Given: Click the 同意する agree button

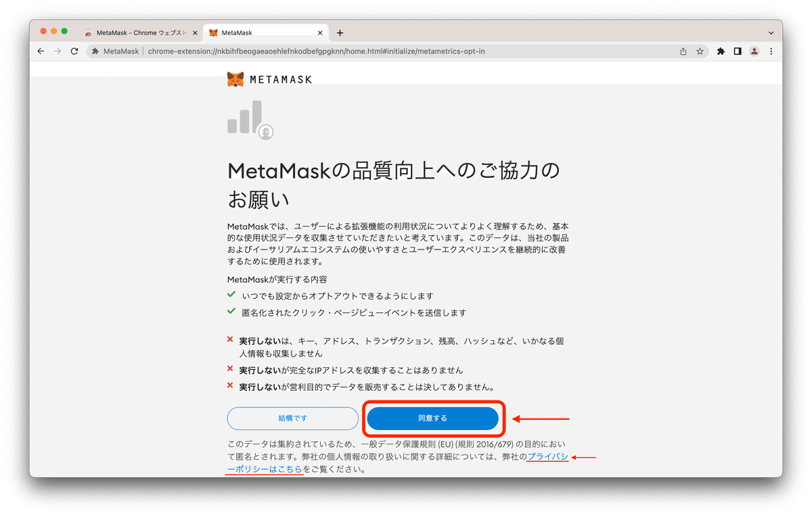Looking at the screenshot, I should (432, 418).
